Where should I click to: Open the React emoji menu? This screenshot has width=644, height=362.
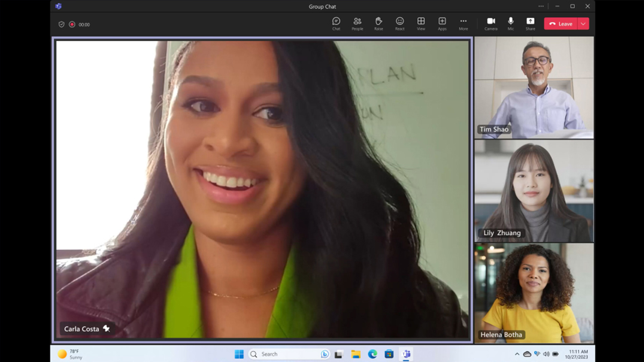coord(400,24)
